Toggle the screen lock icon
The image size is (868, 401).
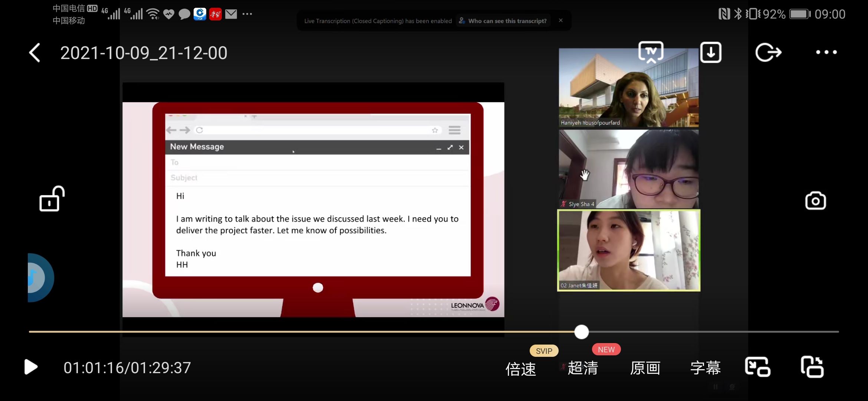[x=52, y=199]
